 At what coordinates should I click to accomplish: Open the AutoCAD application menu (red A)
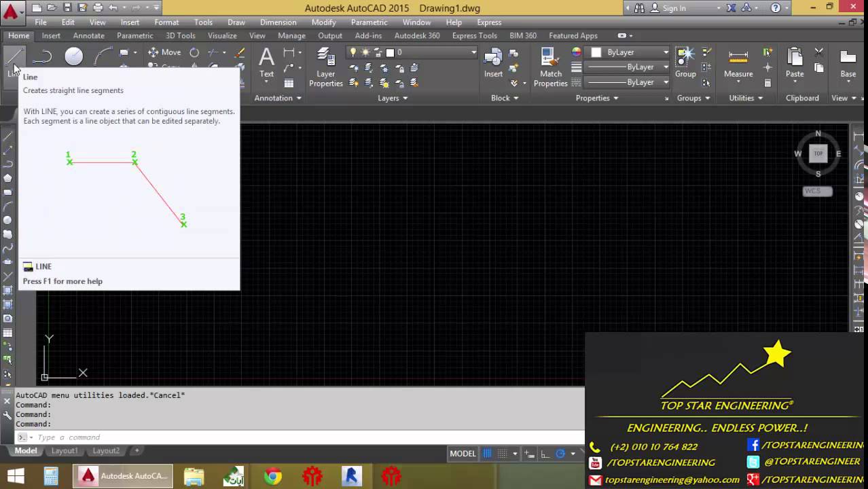click(12, 12)
